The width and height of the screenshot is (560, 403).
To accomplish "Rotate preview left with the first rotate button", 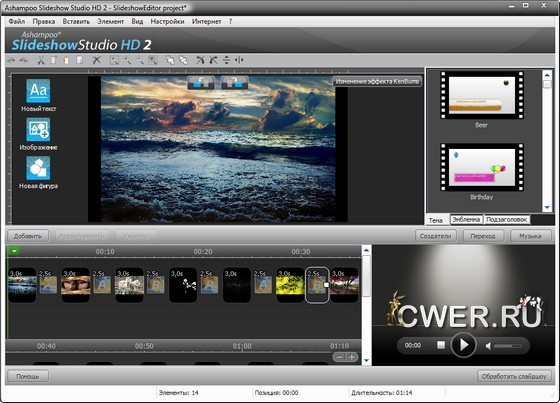I will [201, 83].
